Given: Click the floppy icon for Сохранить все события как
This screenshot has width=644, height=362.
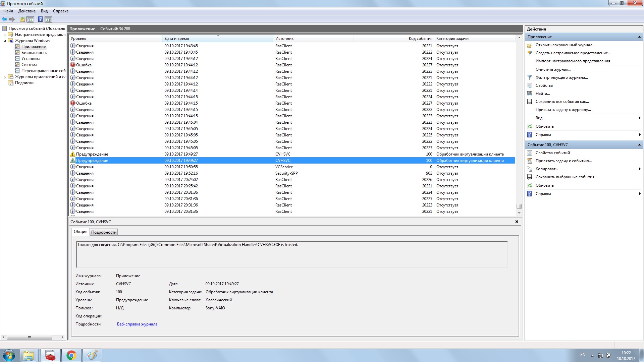Looking at the screenshot, I should (530, 102).
